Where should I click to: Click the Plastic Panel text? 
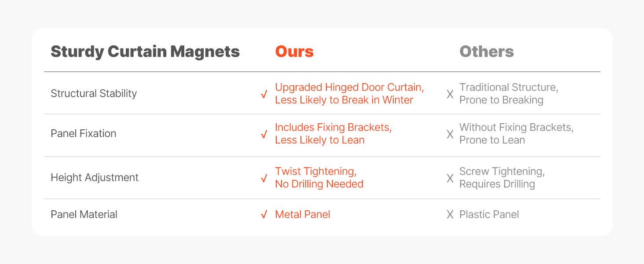(x=489, y=214)
